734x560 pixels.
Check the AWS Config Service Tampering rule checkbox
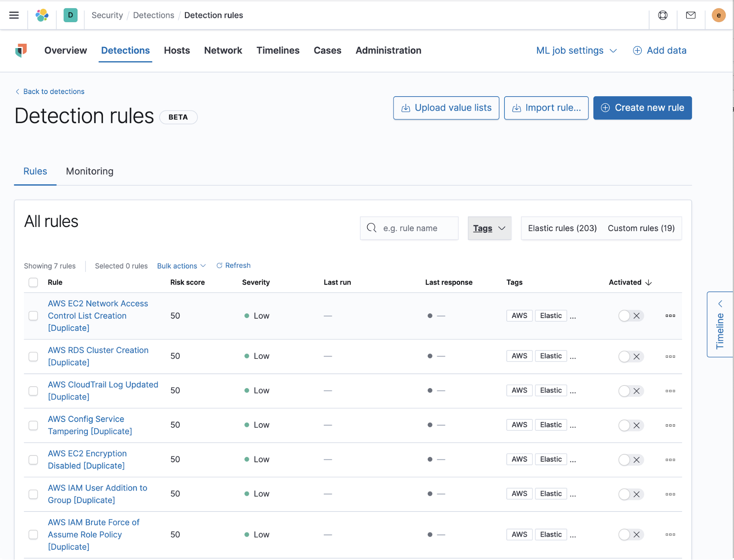(33, 425)
